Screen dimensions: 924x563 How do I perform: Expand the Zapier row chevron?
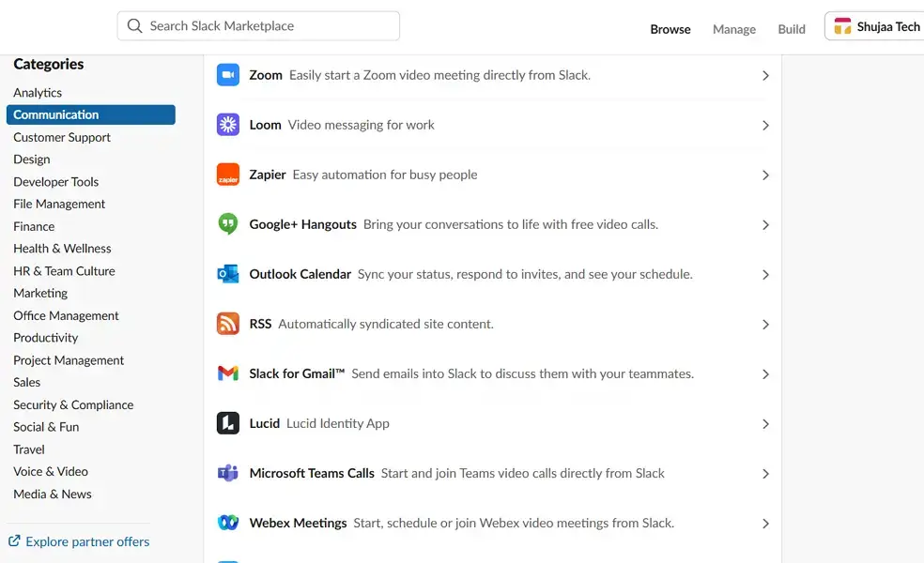[765, 175]
